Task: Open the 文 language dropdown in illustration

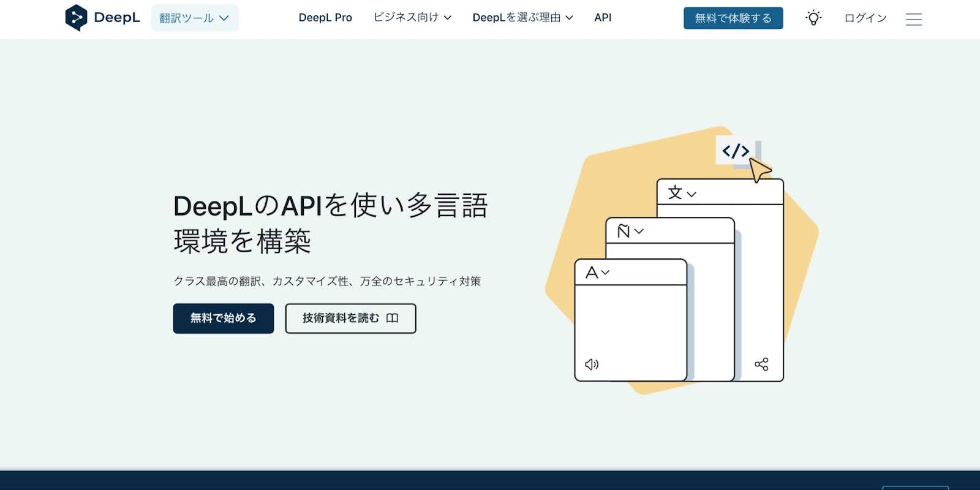Action: 682,193
